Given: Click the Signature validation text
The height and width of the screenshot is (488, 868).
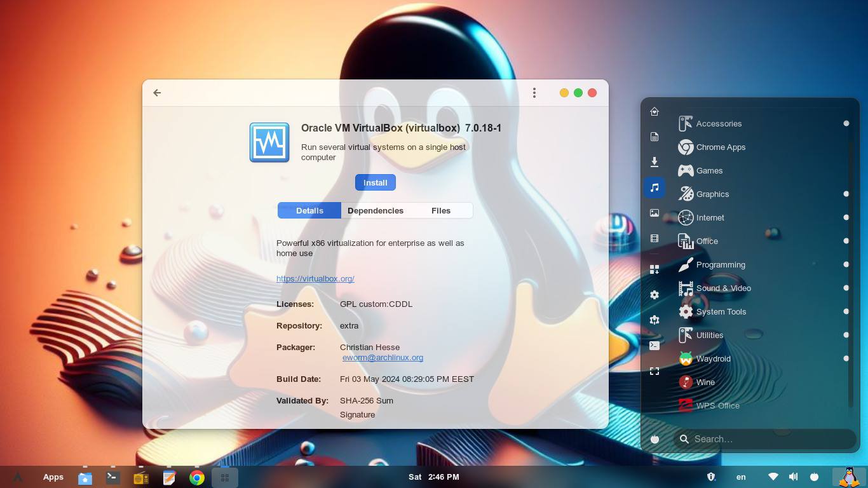Looking at the screenshot, I should 358,415.
